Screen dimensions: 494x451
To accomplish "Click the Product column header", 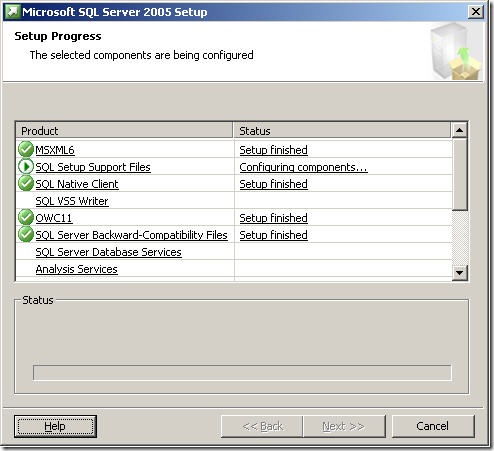I will point(124,131).
